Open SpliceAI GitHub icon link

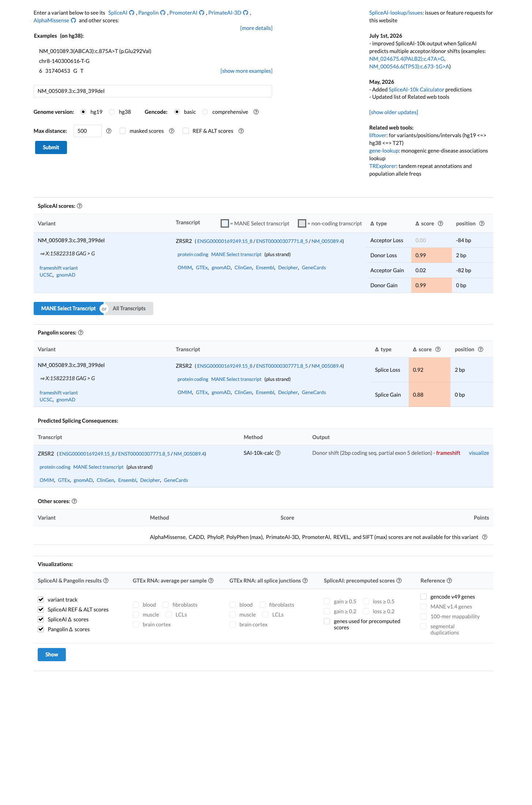point(132,13)
